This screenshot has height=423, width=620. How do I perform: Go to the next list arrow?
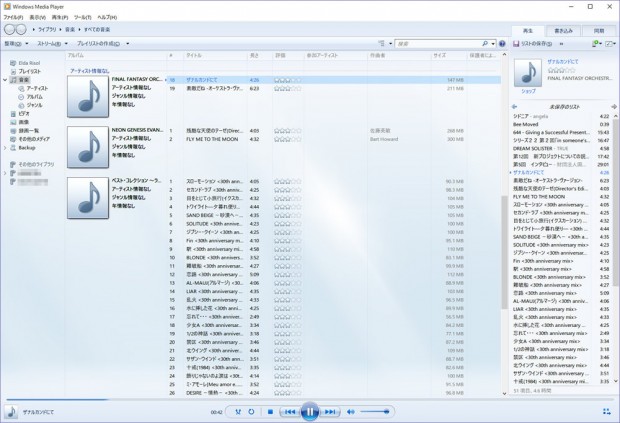tap(614, 107)
